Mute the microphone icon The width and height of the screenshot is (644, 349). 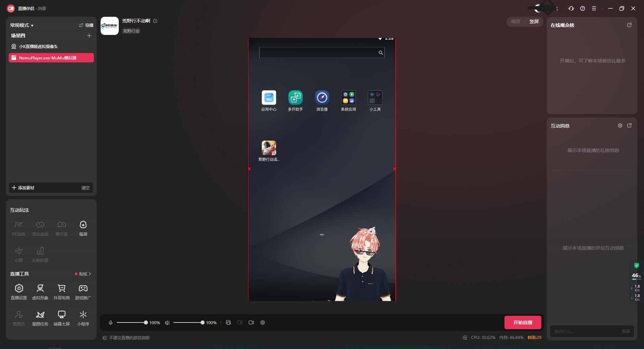click(111, 322)
